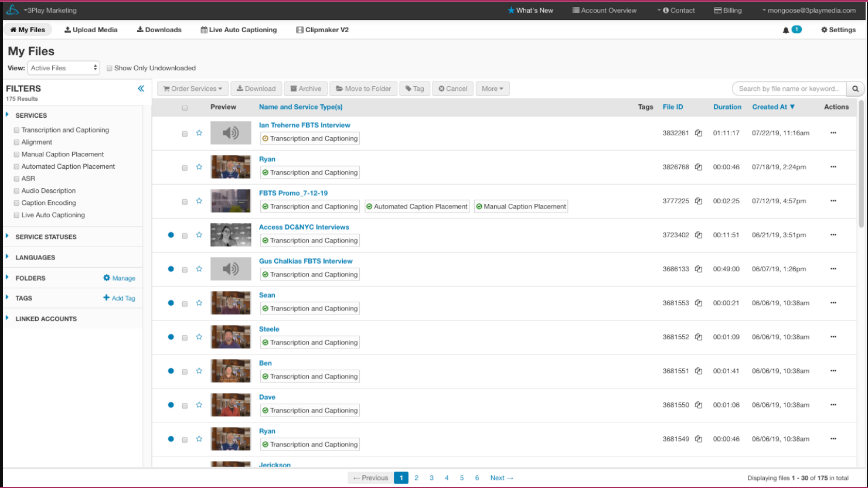This screenshot has height=488, width=868.
Task: Click the file search input field
Action: pyautogui.click(x=789, y=89)
